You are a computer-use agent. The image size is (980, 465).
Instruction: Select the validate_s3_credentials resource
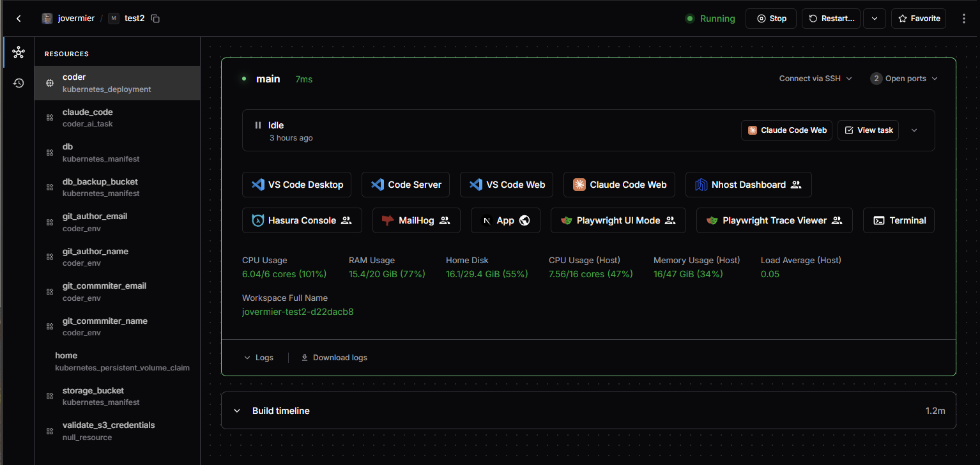[x=118, y=431]
